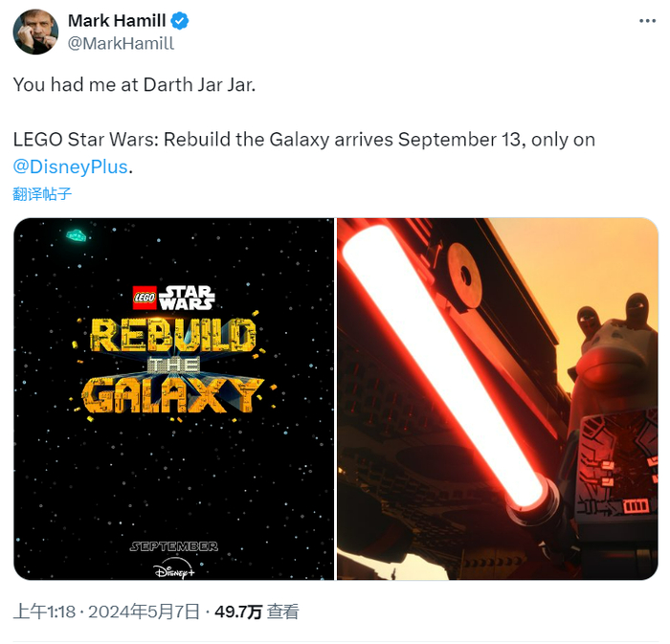Click the 2024年5月7日 post date
670x644 pixels.
pyautogui.click(x=144, y=611)
